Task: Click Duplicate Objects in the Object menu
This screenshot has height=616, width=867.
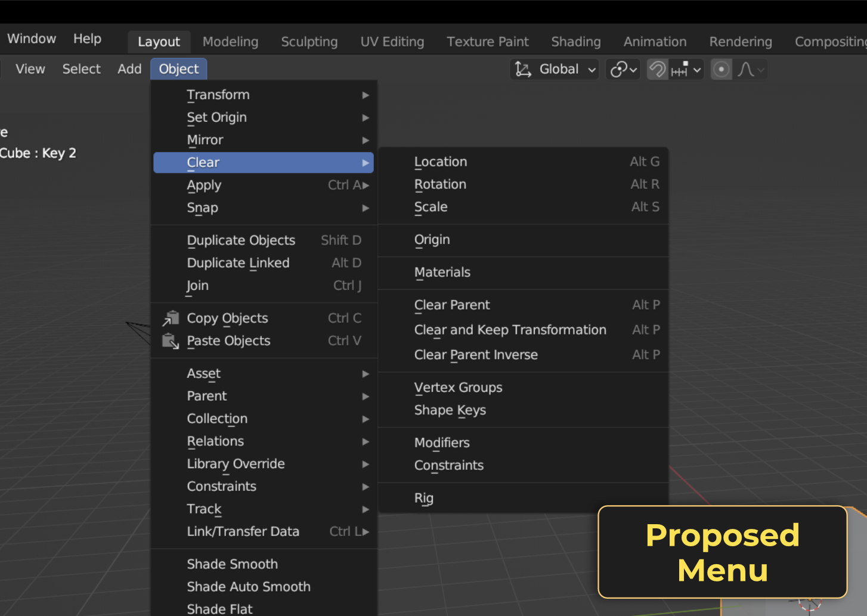Action: (x=264, y=240)
